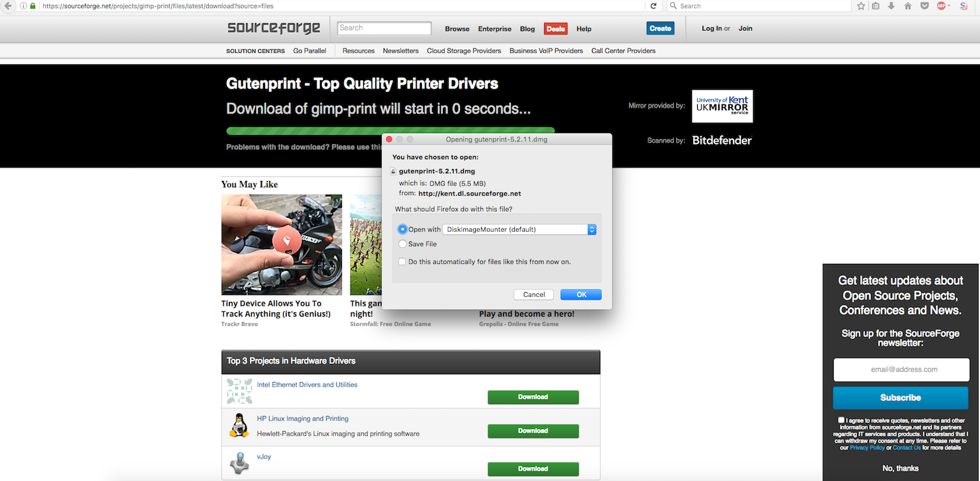Click the Log In link
The width and height of the screenshot is (980, 481).
click(712, 29)
